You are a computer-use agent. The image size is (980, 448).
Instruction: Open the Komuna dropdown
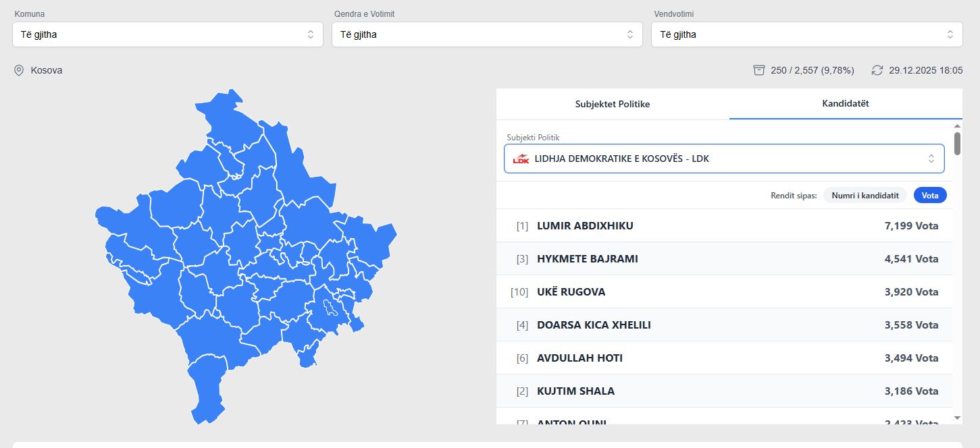click(167, 34)
